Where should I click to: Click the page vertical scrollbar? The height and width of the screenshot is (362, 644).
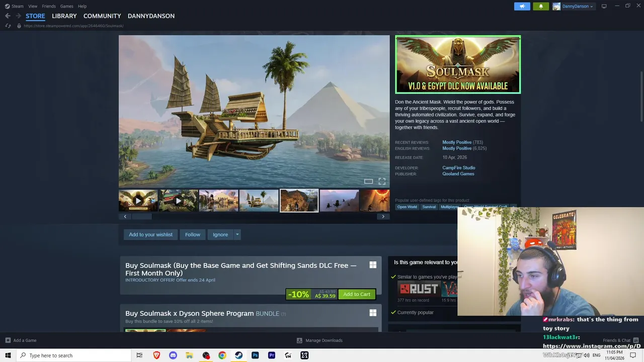click(641, 96)
